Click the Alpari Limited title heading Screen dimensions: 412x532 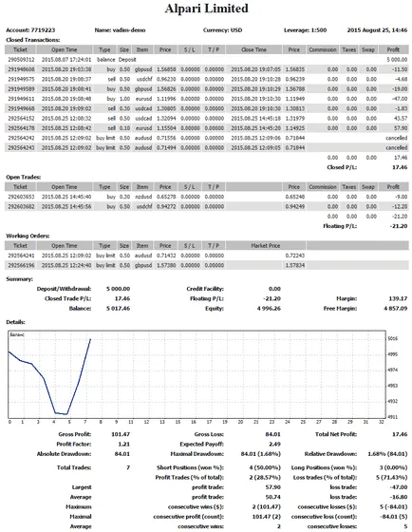[207, 9]
